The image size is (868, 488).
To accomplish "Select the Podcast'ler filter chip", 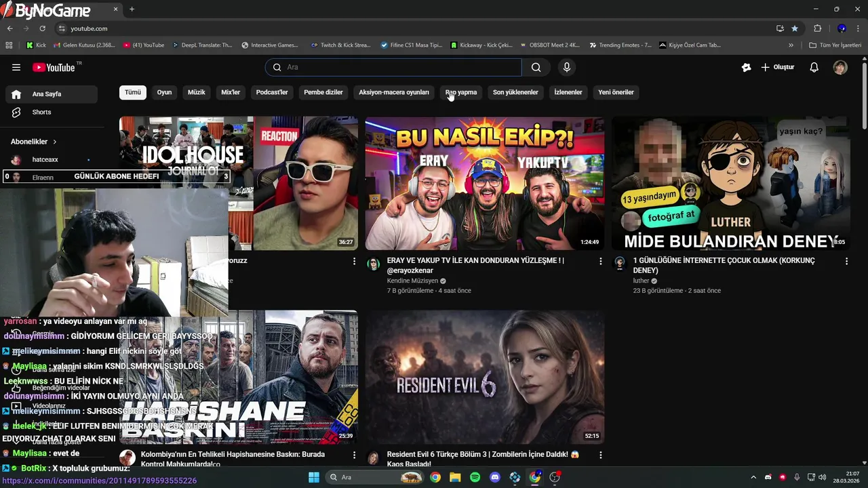I will [x=272, y=92].
